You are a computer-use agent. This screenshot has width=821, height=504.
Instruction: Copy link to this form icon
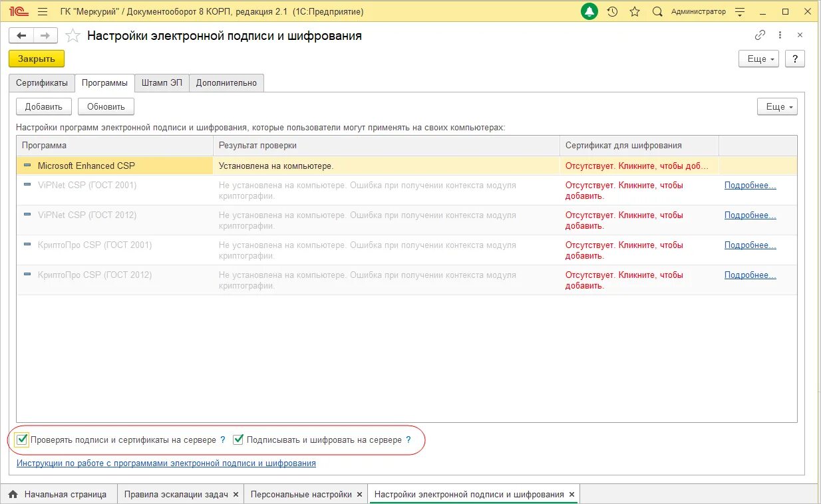click(x=760, y=35)
